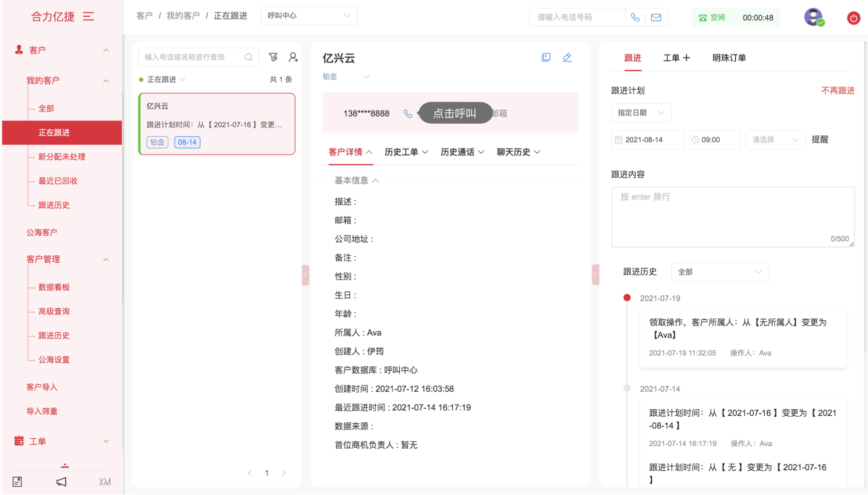
Task: Expand the 跟进历史 全部 filter dropdown
Action: (719, 272)
